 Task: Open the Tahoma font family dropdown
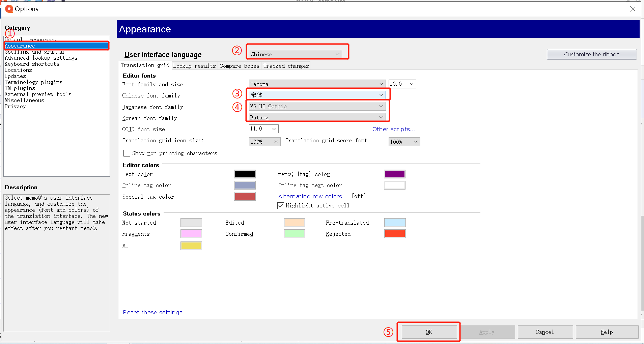(317, 84)
